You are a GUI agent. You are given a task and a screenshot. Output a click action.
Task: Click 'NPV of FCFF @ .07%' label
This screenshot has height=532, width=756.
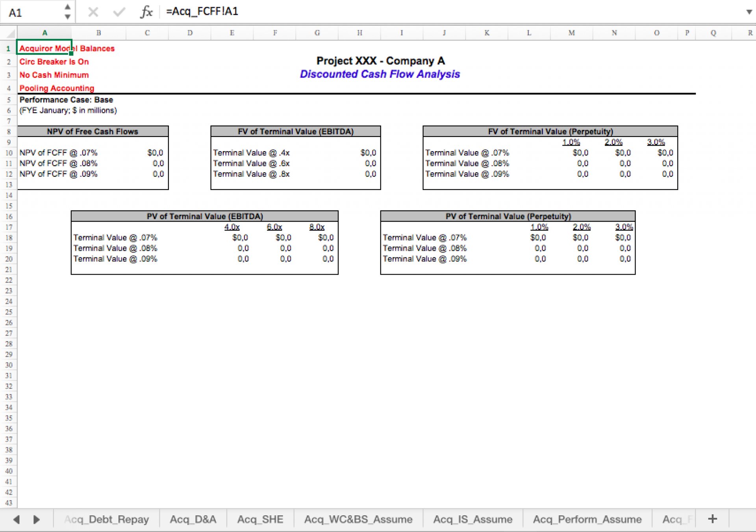[x=58, y=153]
